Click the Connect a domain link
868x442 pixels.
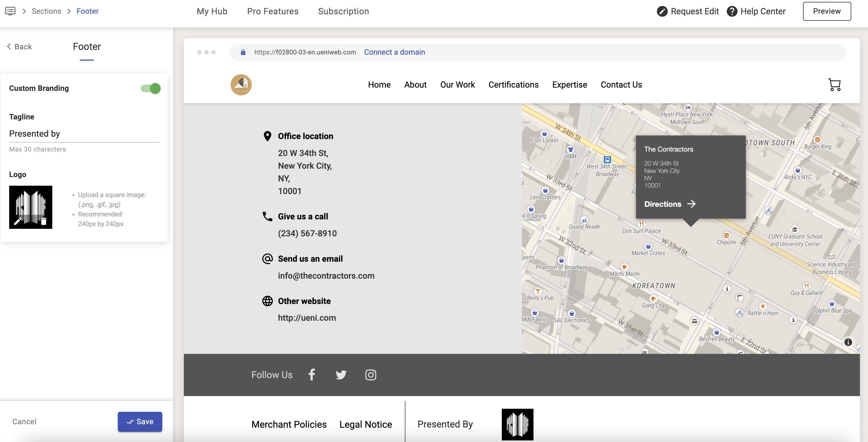tap(394, 52)
